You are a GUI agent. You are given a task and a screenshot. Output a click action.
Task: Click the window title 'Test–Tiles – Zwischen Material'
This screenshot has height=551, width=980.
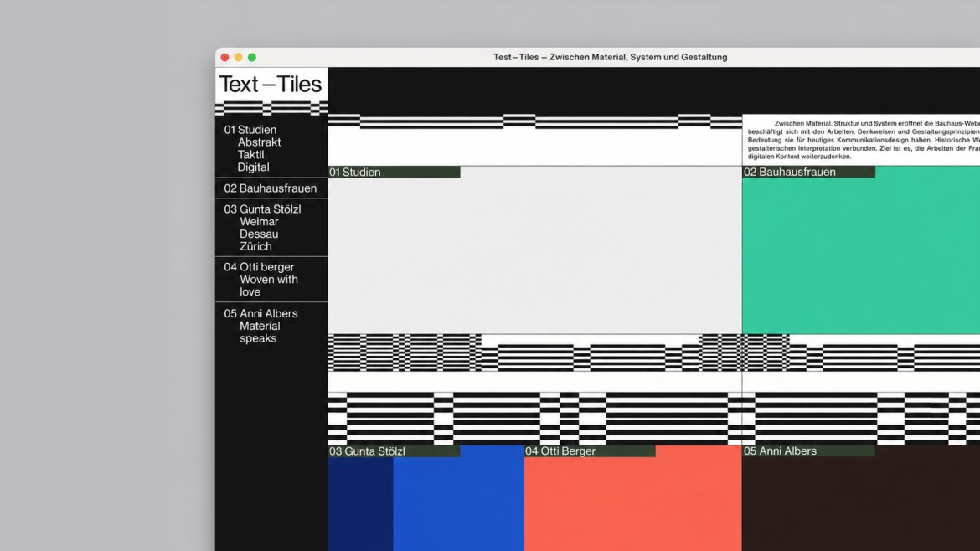click(610, 57)
